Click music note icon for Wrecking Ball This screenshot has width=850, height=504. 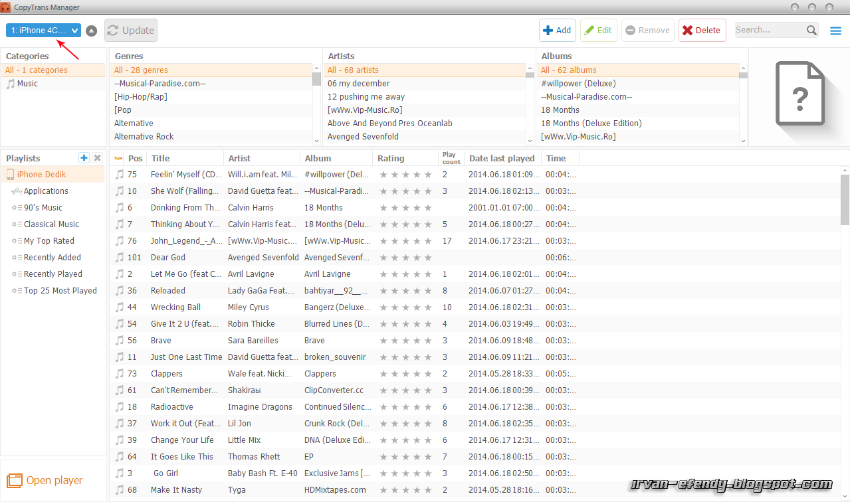tap(120, 307)
